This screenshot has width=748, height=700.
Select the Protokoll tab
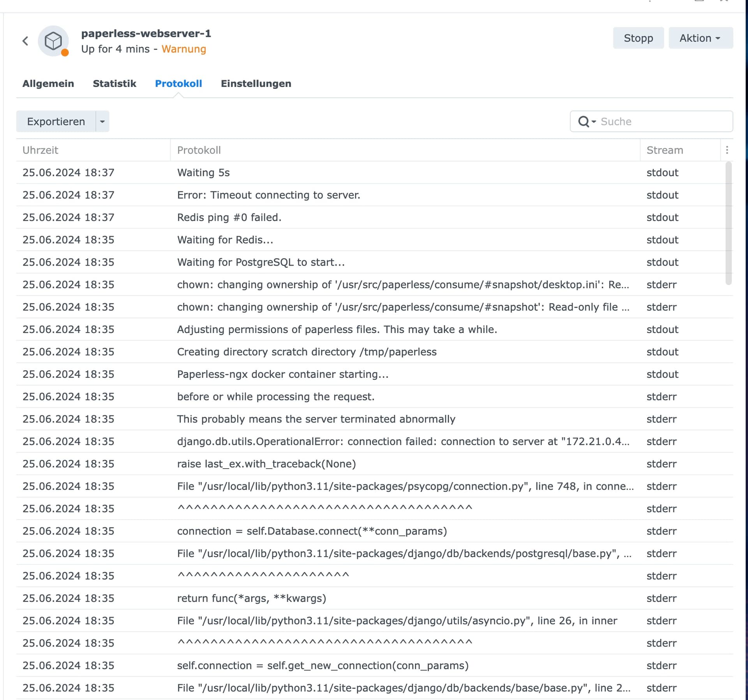point(178,83)
